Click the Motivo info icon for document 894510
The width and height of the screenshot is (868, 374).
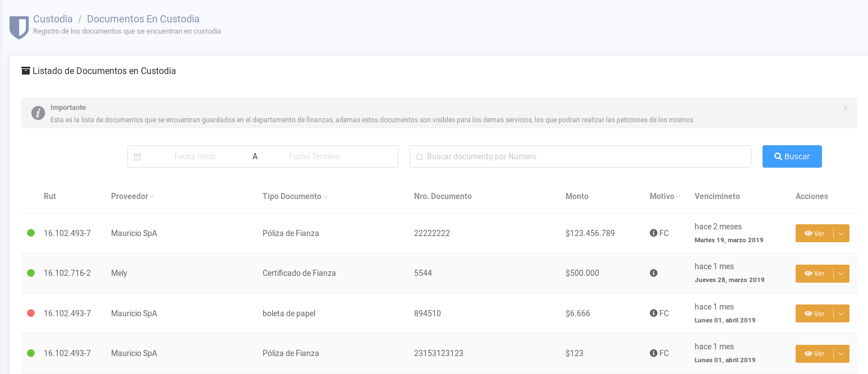[x=653, y=313]
